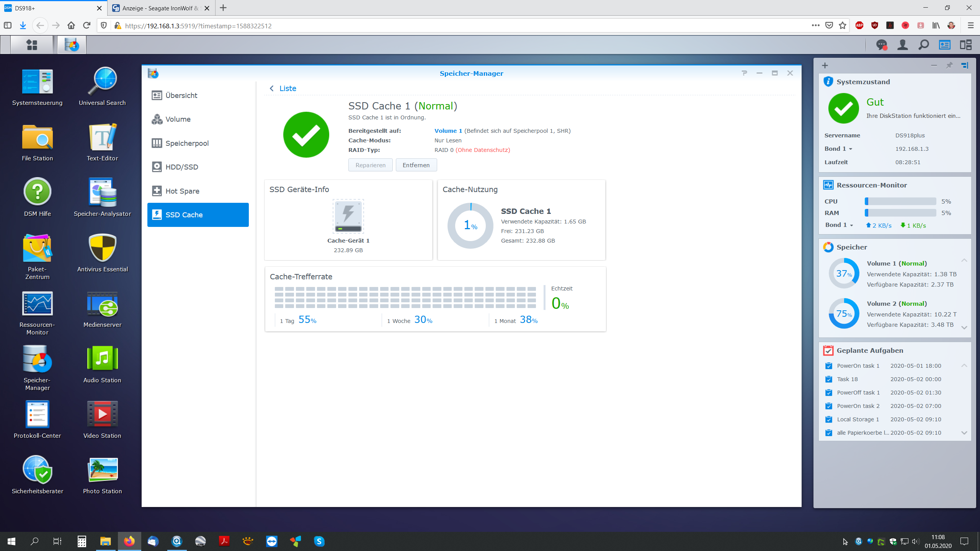The height and width of the screenshot is (551, 980).
Task: Select HDD/SSD in the sidebar
Action: tap(182, 167)
